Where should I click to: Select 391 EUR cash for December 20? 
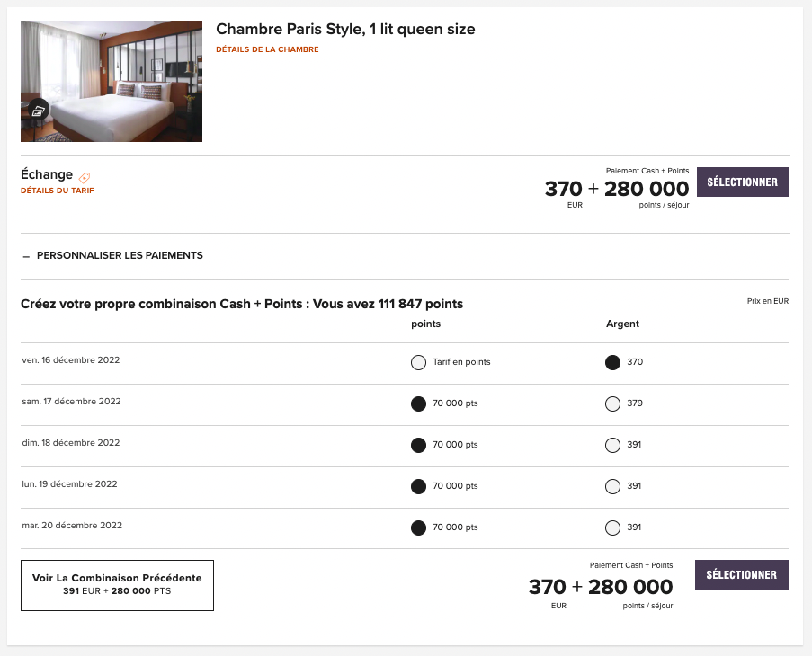611,527
